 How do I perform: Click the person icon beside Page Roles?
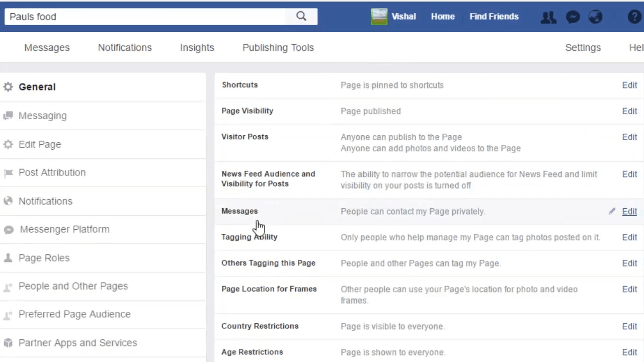(8, 258)
